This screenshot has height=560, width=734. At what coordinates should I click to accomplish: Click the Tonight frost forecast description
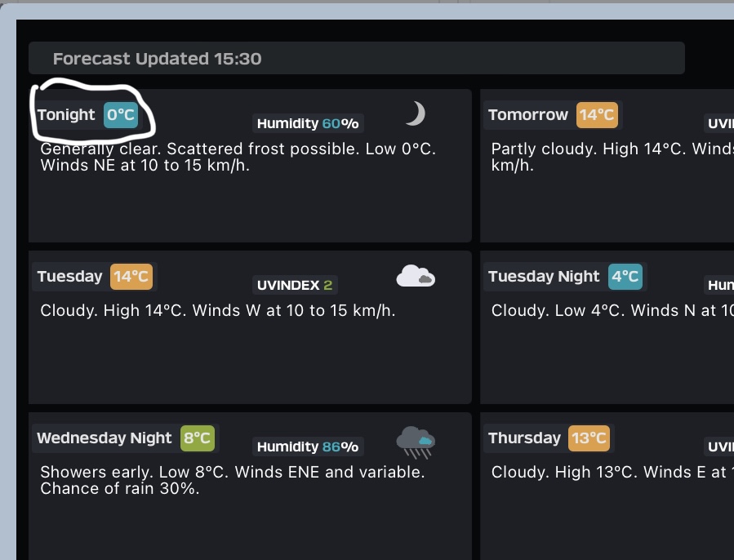(238, 157)
